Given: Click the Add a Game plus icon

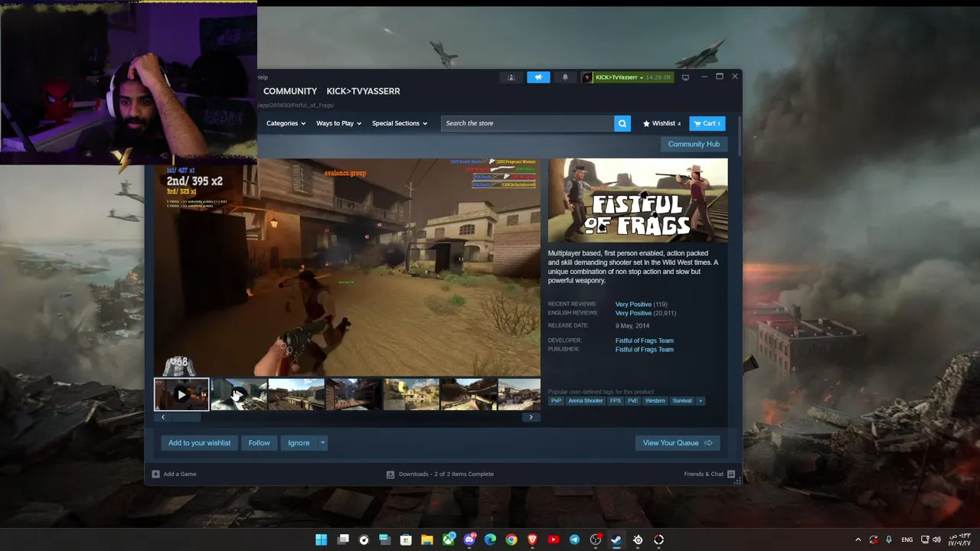Looking at the screenshot, I should tap(155, 474).
